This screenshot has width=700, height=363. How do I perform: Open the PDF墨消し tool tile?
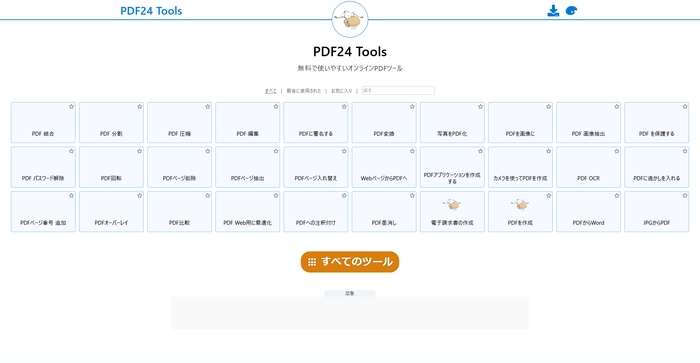tap(384, 212)
